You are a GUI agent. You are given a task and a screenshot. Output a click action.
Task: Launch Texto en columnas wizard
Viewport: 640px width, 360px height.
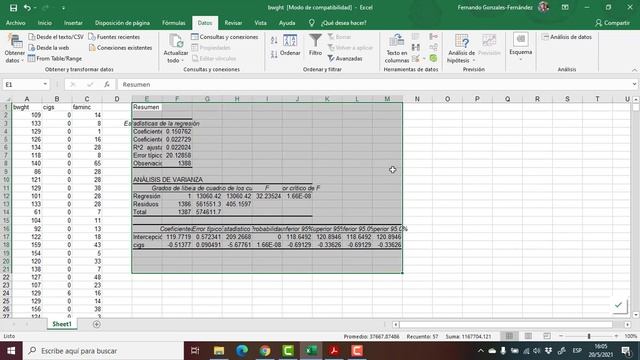tap(396, 48)
